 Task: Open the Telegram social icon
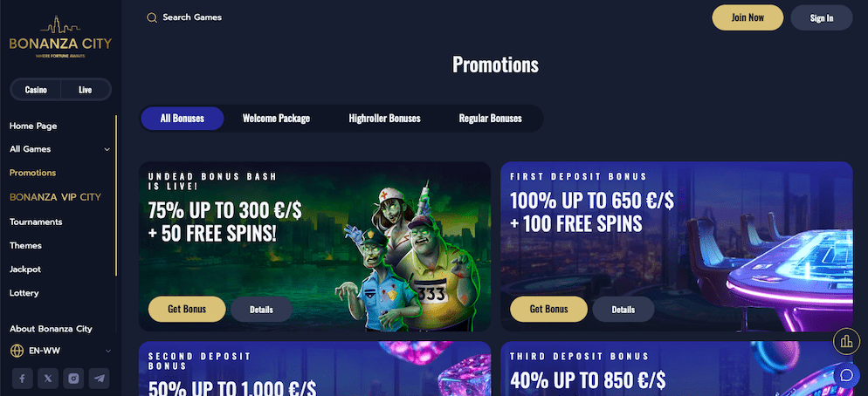99,379
